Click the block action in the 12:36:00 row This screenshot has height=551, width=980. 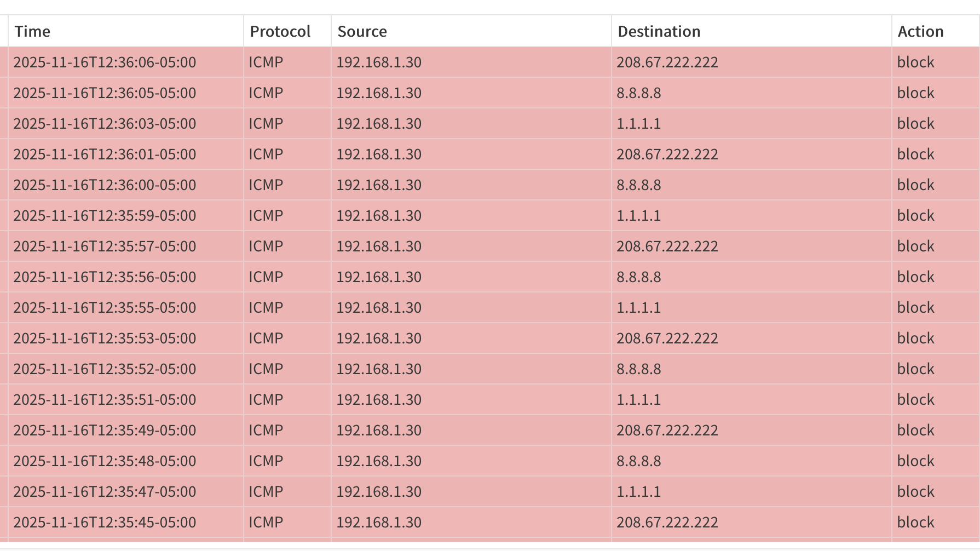[915, 185]
